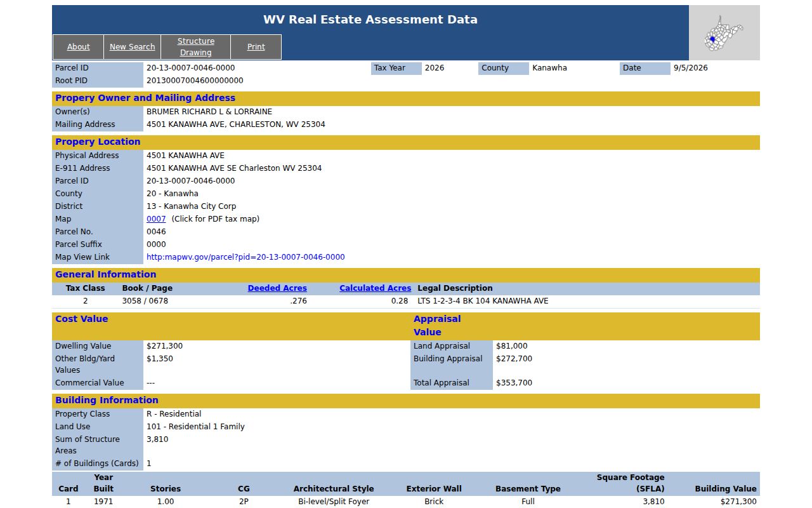Viewport: 812px width, 508px height.
Task: Start a New Search
Action: coord(132,47)
